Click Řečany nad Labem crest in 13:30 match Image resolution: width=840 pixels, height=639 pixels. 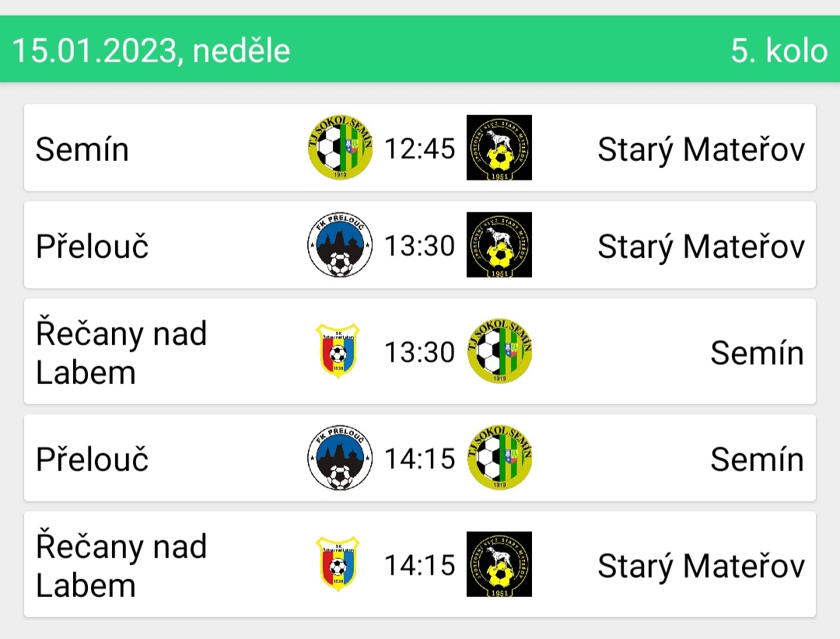click(x=338, y=351)
